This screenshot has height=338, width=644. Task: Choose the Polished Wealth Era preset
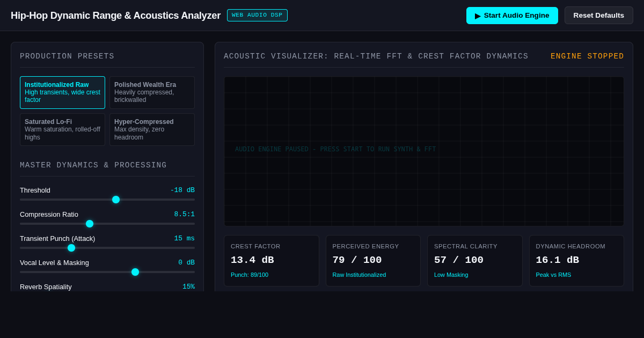(x=152, y=92)
